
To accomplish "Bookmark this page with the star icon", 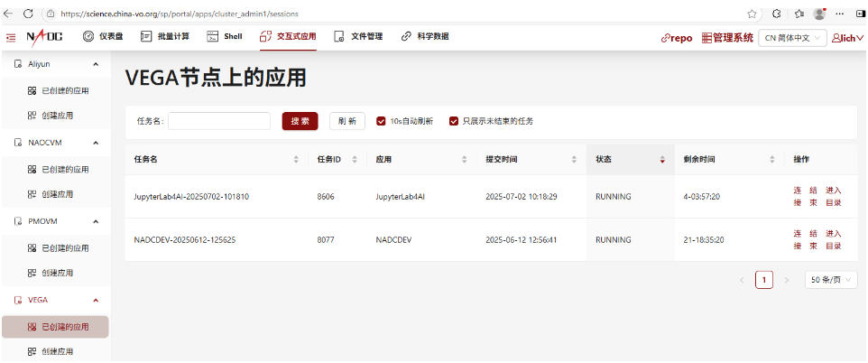I will [752, 14].
